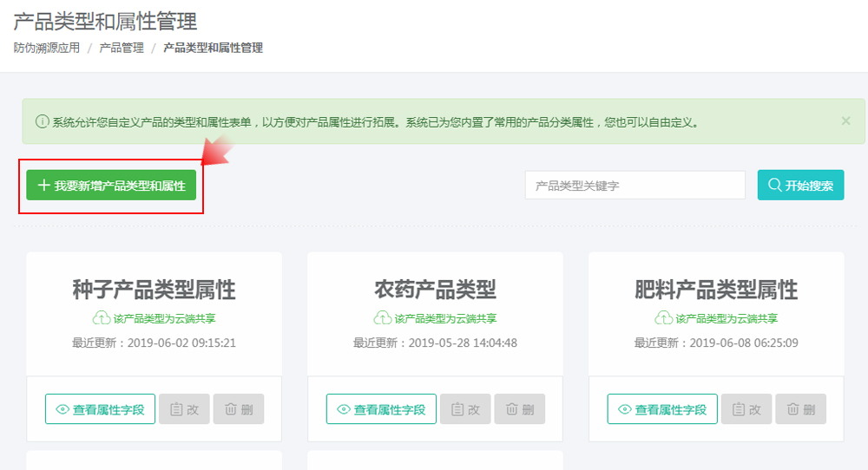View attribute fields of 农药产品类型
This screenshot has height=470, width=868.
381,409
